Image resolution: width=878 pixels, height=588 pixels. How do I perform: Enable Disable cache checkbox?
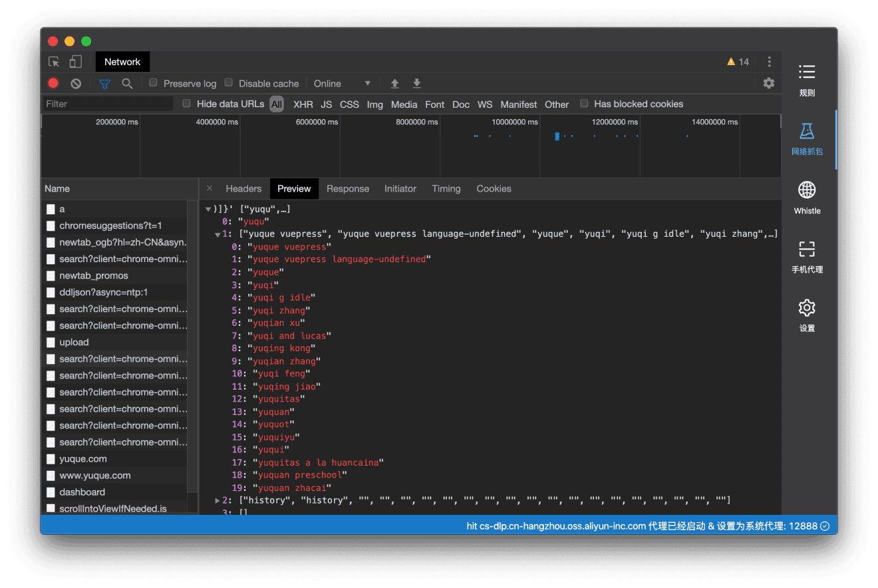click(227, 83)
